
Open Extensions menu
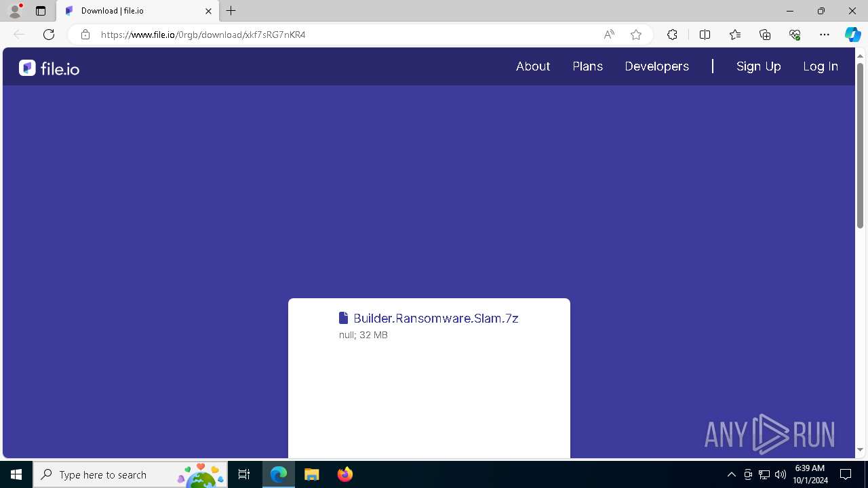click(x=672, y=35)
